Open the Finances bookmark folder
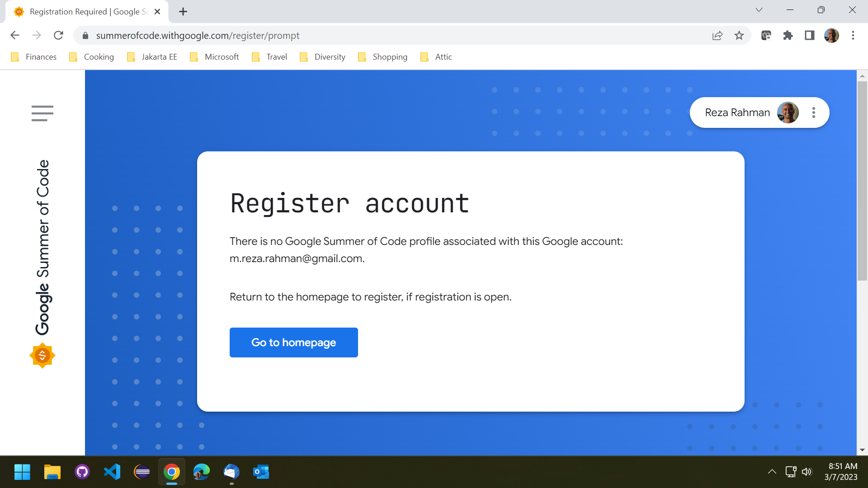 coord(34,57)
